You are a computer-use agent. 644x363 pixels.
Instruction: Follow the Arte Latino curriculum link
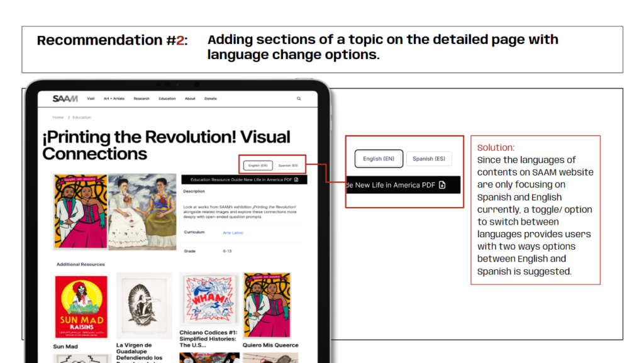coord(233,233)
